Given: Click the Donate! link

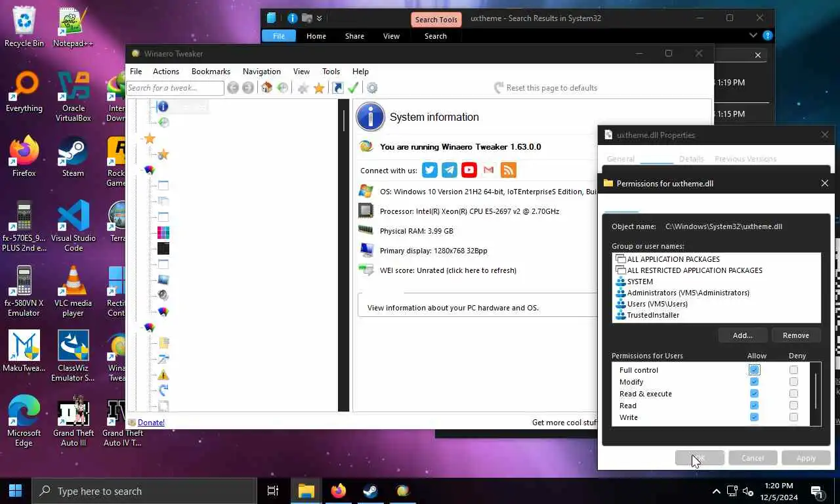Looking at the screenshot, I should 151,423.
